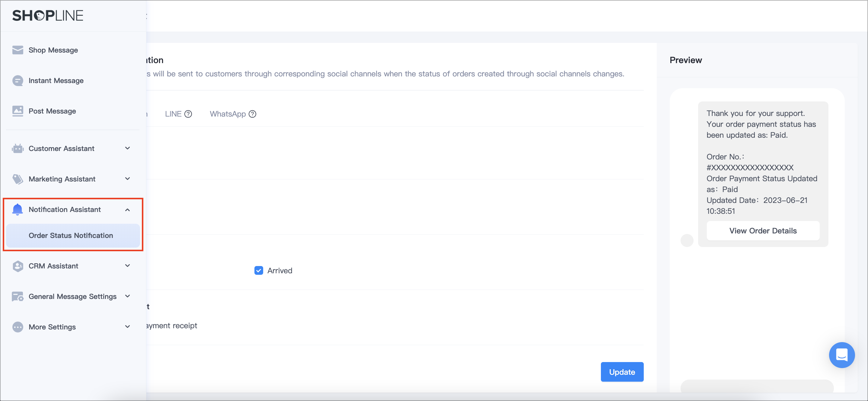Click the WhatsApp help question mark

252,114
